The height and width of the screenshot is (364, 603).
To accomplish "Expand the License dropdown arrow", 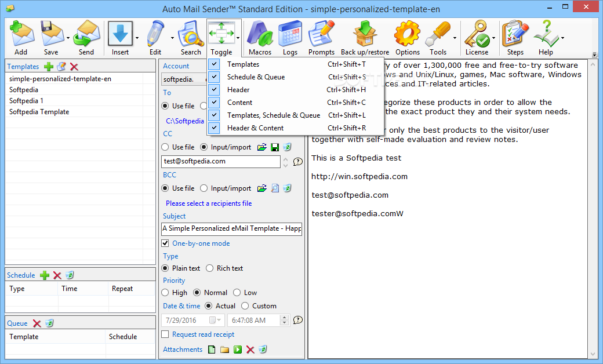I will coord(494,38).
